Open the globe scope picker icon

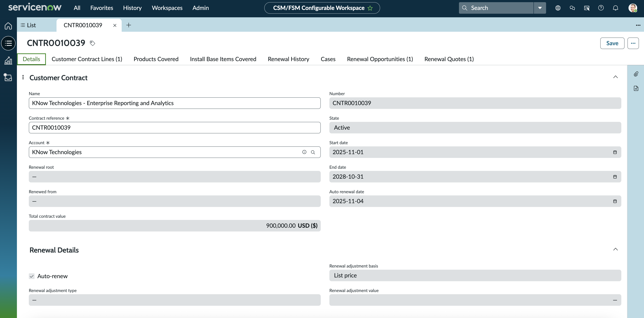pos(558,8)
